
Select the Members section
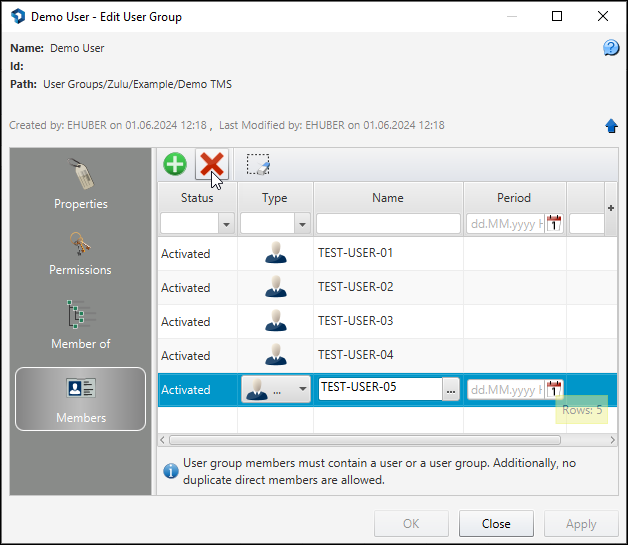[81, 399]
